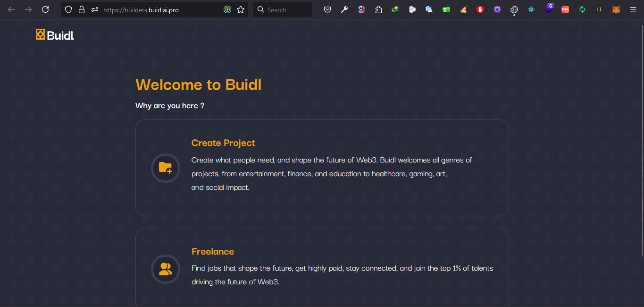This screenshot has width=644, height=307.
Task: Open the developer wrench tools icon
Action: [x=344, y=9]
